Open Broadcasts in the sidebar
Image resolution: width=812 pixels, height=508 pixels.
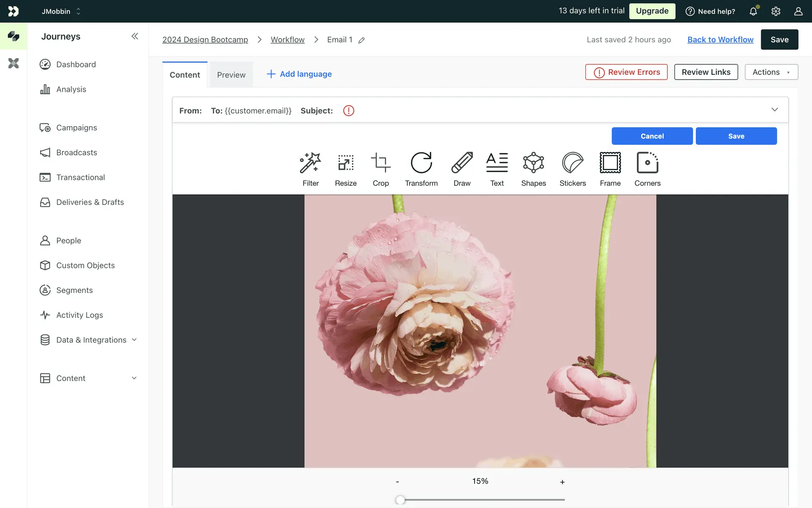[77, 152]
